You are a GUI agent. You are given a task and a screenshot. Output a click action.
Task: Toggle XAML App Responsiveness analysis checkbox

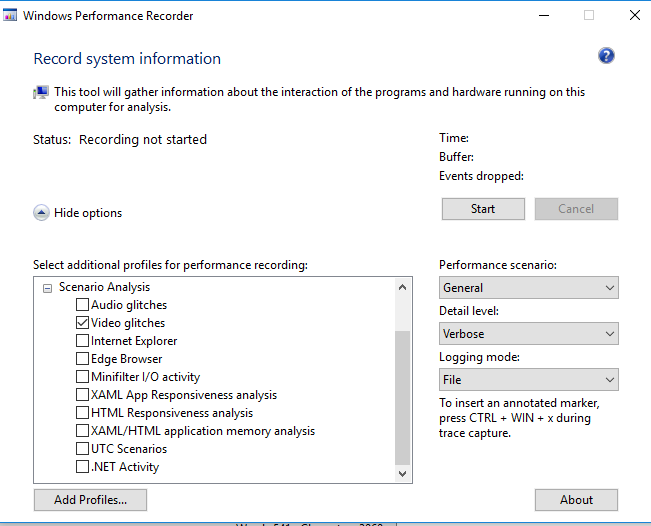(82, 394)
